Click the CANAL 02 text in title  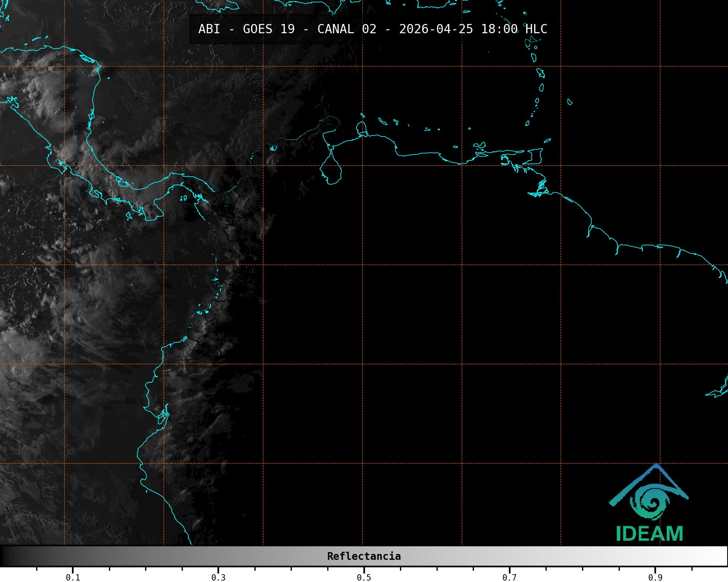[x=346, y=29]
